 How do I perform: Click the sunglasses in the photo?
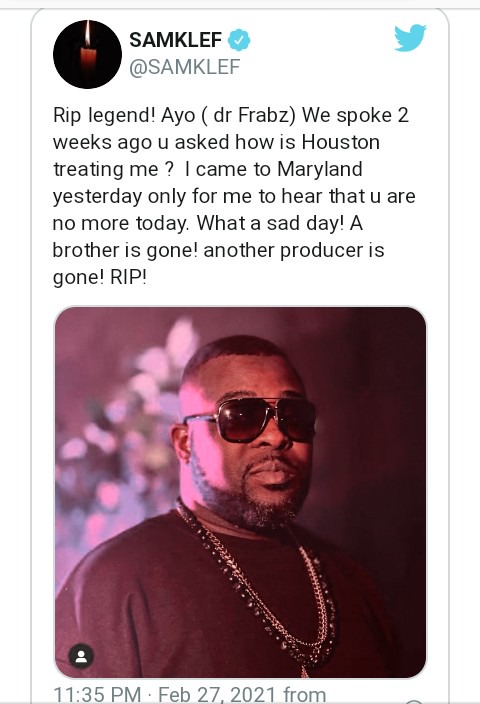251,419
